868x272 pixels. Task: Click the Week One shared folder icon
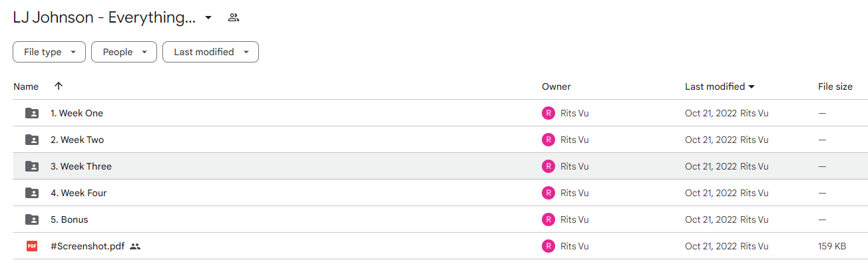tap(32, 113)
